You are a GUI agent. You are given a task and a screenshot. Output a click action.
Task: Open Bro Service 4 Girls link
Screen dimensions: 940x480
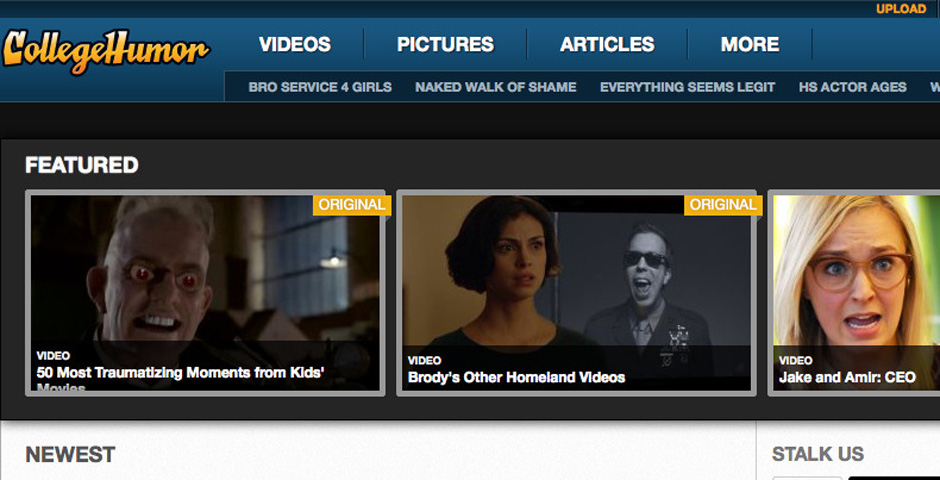point(320,87)
